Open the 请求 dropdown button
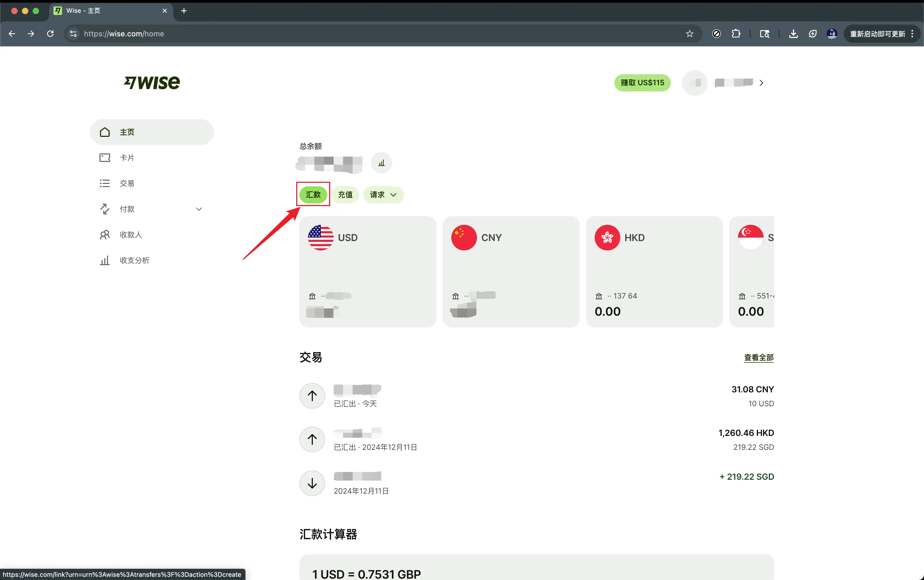This screenshot has height=580, width=924. 383,195
